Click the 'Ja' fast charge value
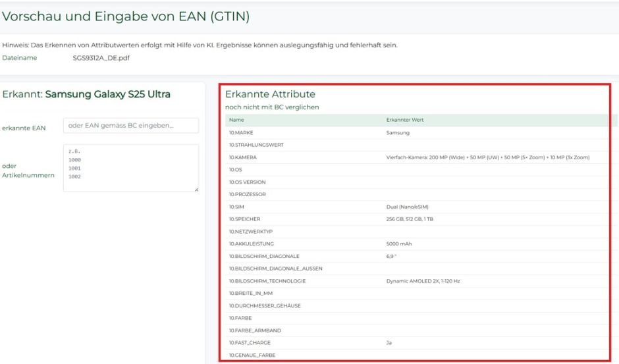The width and height of the screenshot is (619, 364). (x=389, y=343)
